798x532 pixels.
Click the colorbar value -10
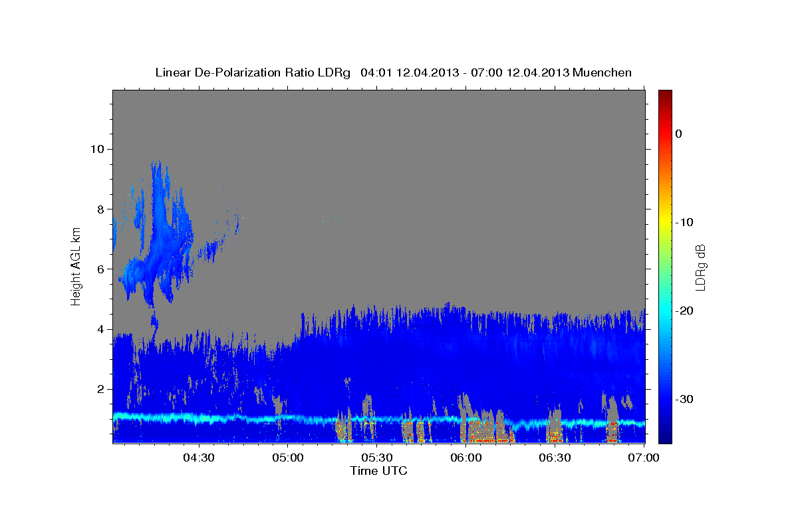coord(686,222)
